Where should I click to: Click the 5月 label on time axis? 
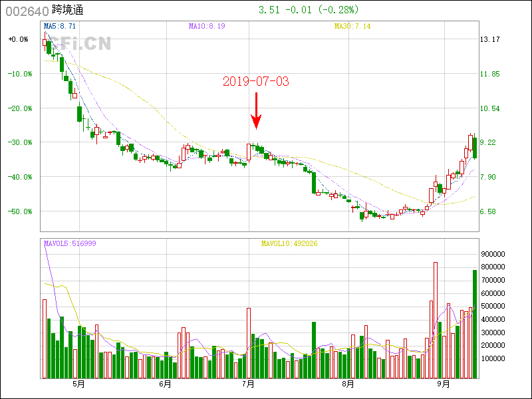pos(78,384)
